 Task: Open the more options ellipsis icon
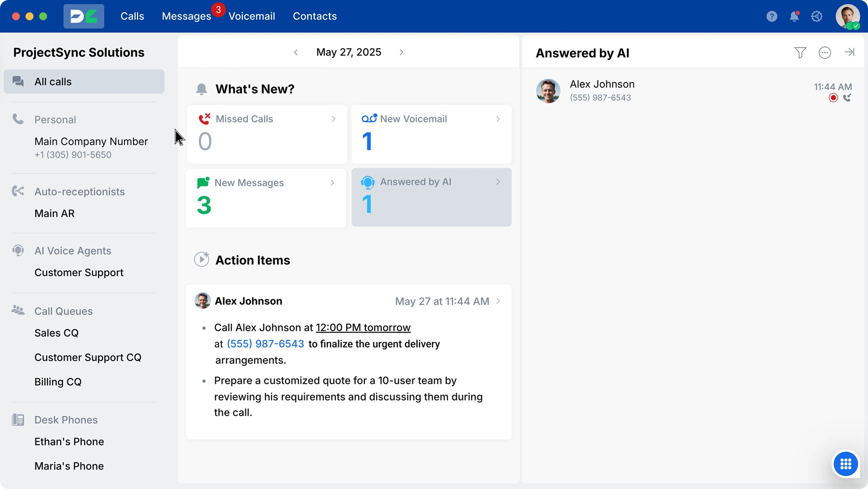pos(825,53)
